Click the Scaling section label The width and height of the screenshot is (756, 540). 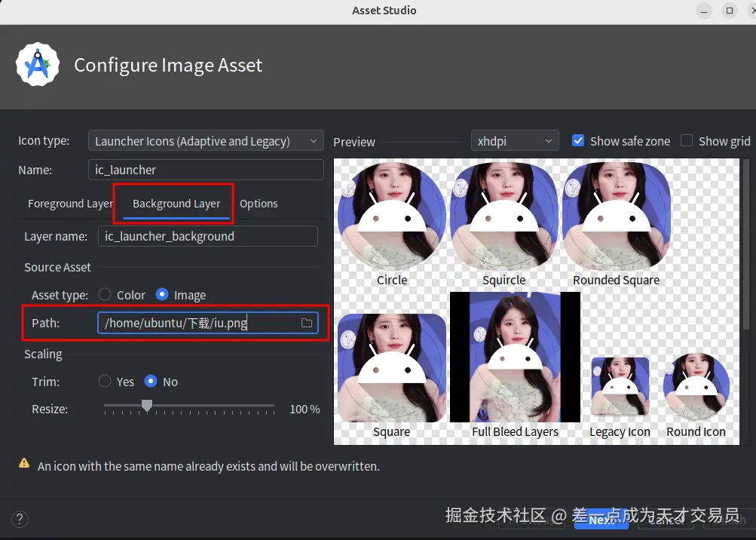coord(44,354)
